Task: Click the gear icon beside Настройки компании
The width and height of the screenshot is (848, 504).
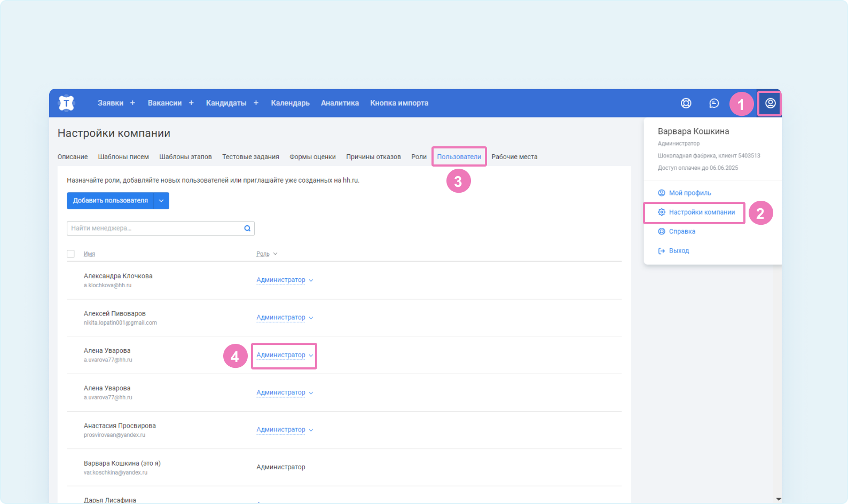Action: (662, 212)
